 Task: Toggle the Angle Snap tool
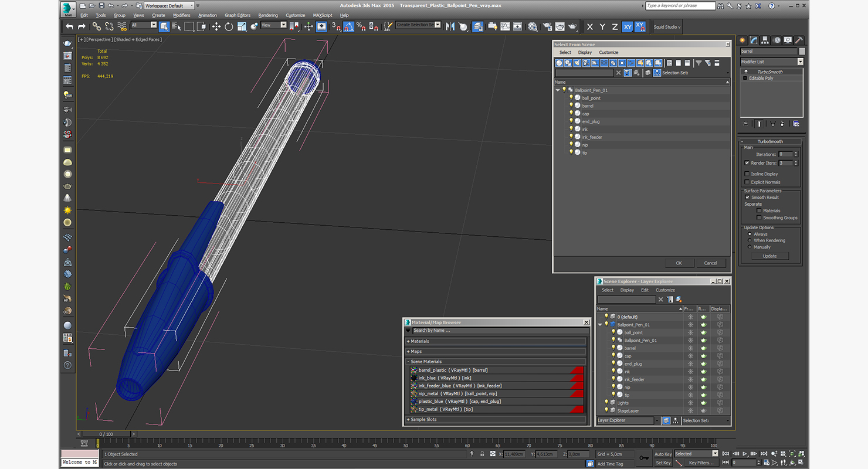click(348, 26)
